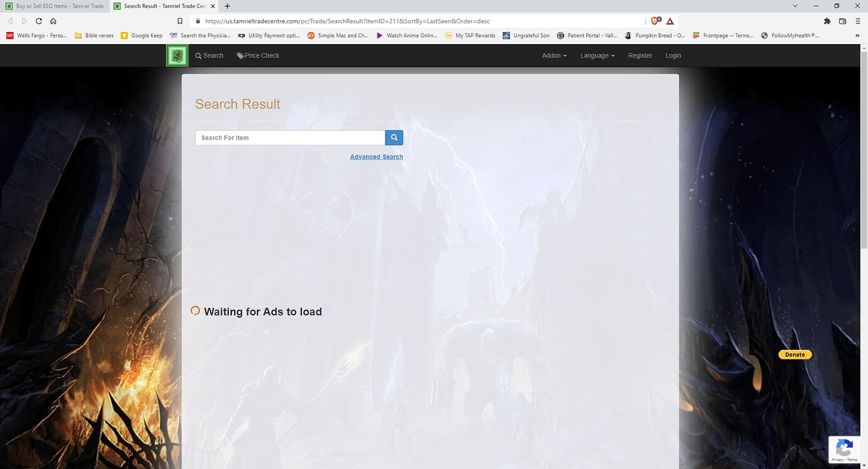
Task: Open the Utility Payment bookmark
Action: point(269,36)
